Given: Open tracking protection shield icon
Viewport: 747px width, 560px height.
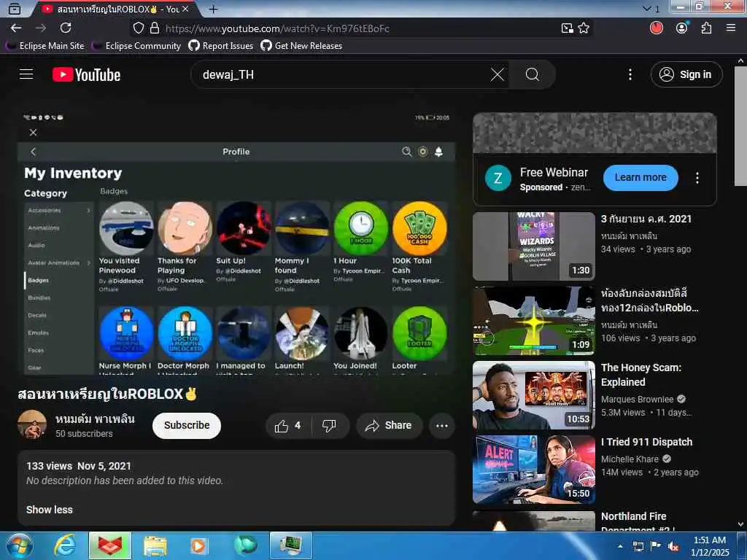Looking at the screenshot, I should [x=138, y=28].
